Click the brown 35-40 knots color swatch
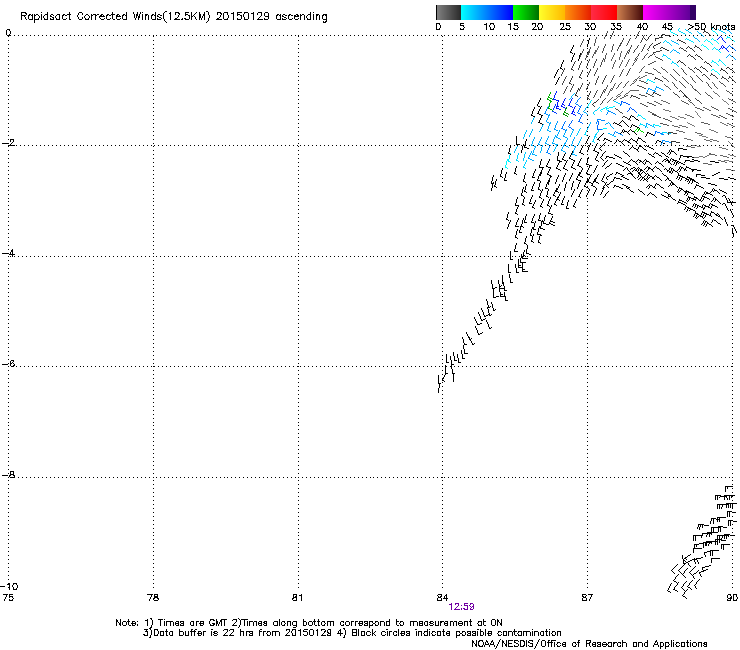Viewport: 740px width, 650px height. 630,12
